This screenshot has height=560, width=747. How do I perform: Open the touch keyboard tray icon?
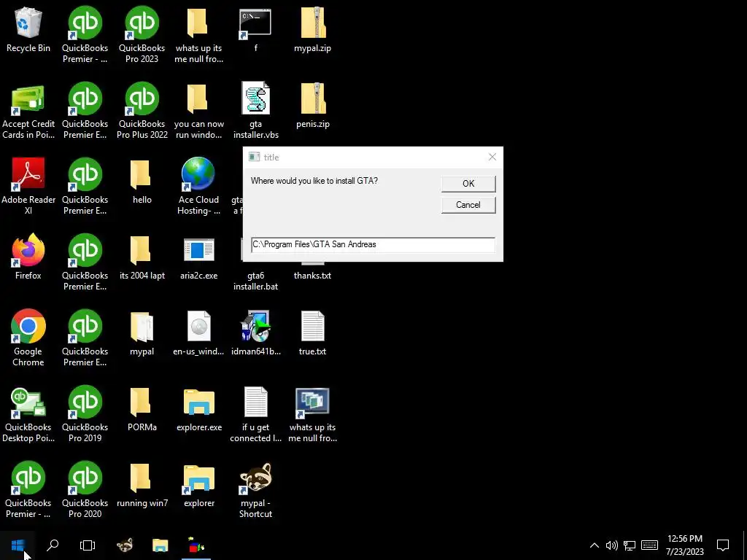point(650,545)
